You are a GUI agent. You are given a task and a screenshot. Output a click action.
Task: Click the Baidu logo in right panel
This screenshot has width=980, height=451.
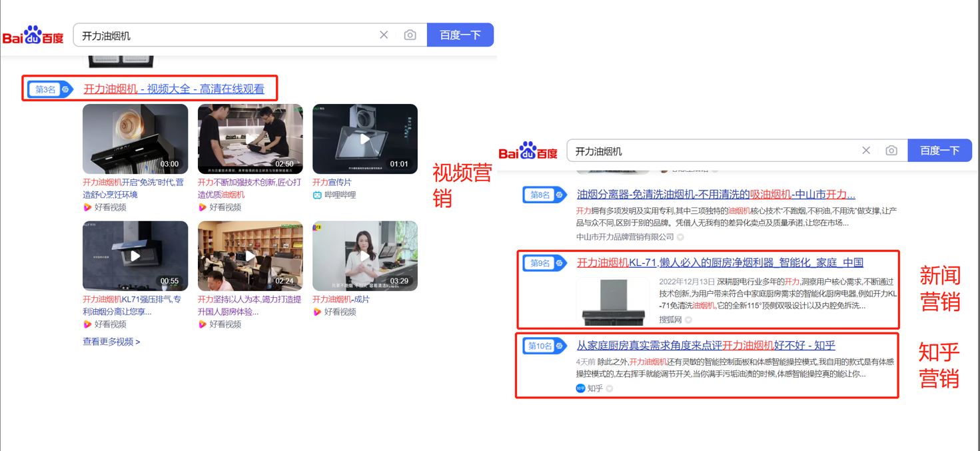pyautogui.click(x=528, y=151)
